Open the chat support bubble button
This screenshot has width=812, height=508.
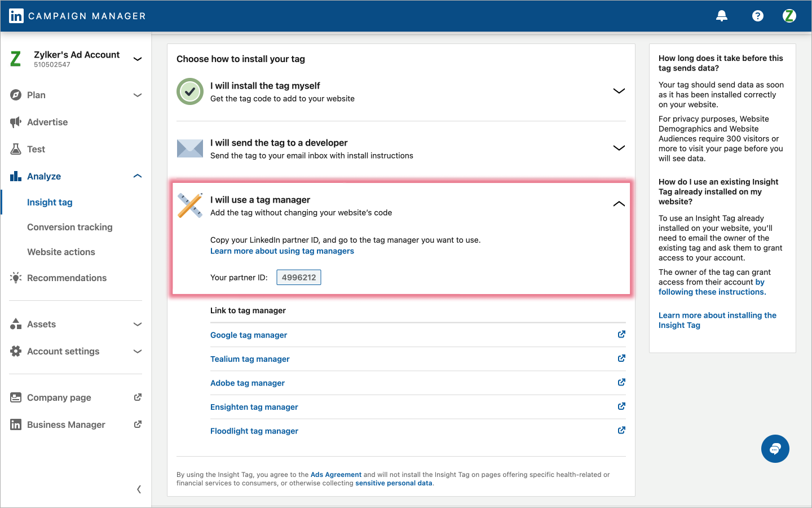(775, 449)
